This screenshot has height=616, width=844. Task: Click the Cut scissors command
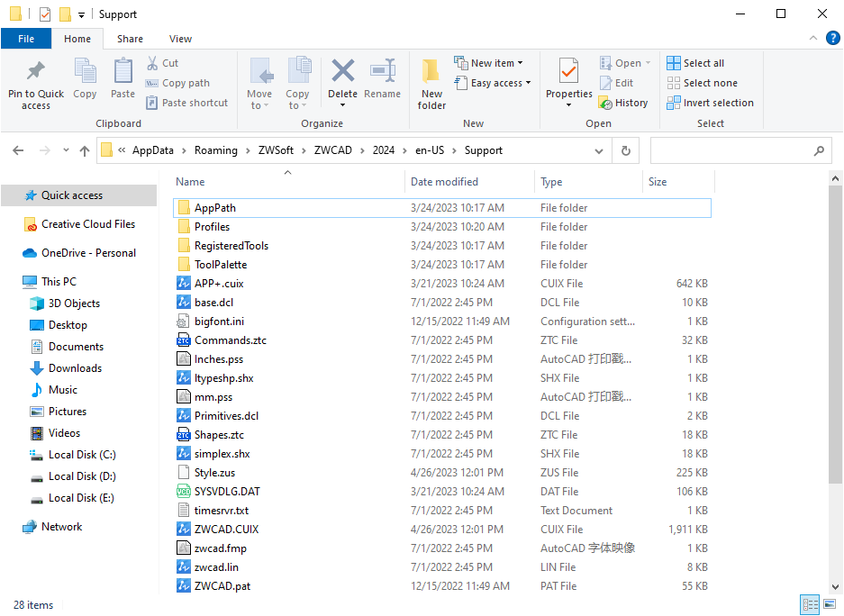pyautogui.click(x=162, y=63)
